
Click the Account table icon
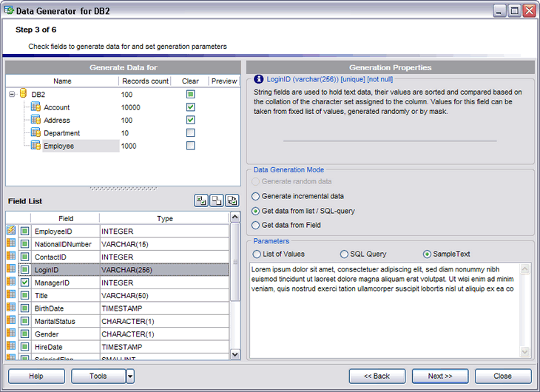click(36, 107)
